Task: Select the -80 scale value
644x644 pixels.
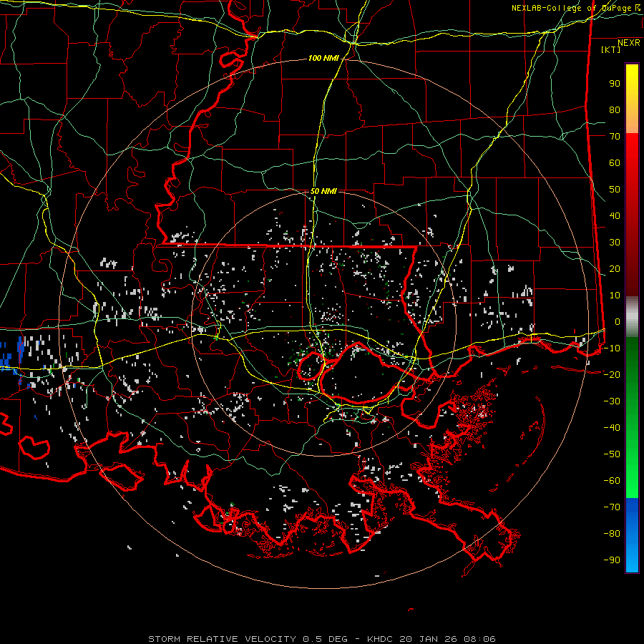Action: coord(612,534)
